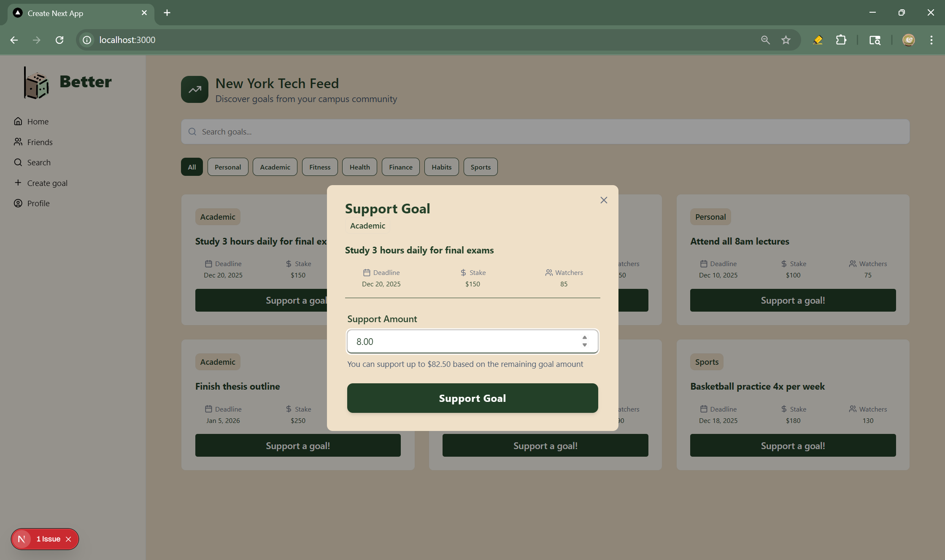Close the Support Goal dialog
Screen dimensions: 945x560
pos(604,200)
